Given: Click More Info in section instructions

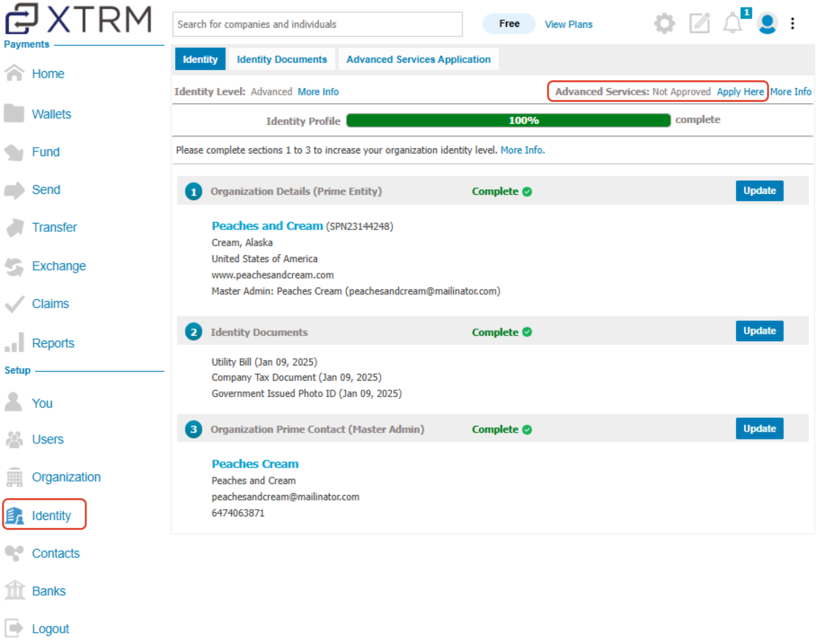Looking at the screenshot, I should [x=522, y=150].
